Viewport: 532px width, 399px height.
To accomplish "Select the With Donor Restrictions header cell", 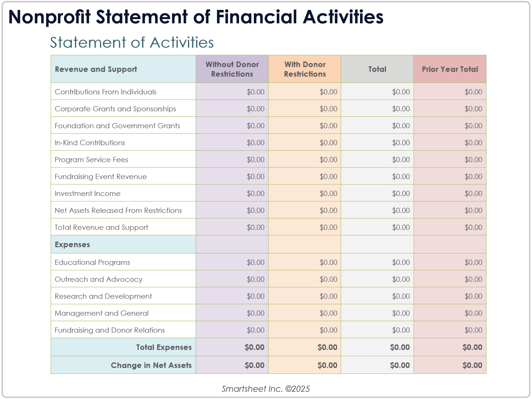I will coord(305,69).
